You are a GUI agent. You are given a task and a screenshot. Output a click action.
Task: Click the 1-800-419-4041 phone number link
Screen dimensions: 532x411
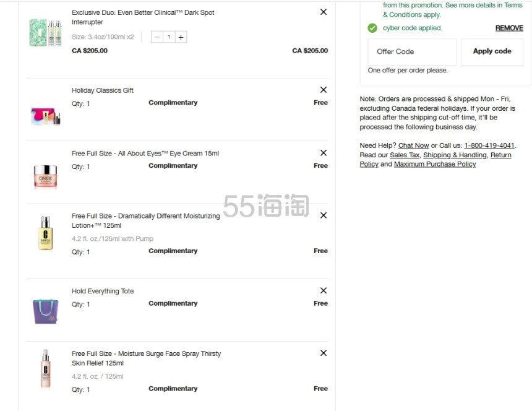(489, 145)
